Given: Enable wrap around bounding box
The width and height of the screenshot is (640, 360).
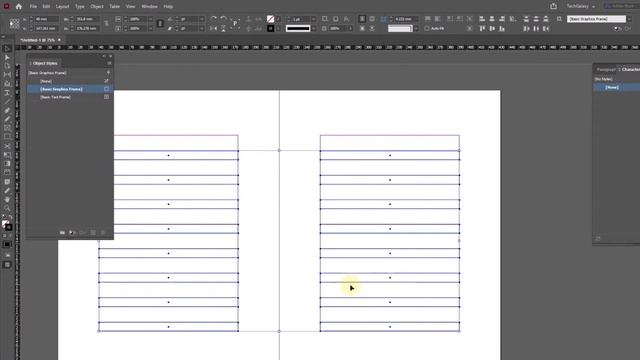Looking at the screenshot, I should click(x=372, y=19).
